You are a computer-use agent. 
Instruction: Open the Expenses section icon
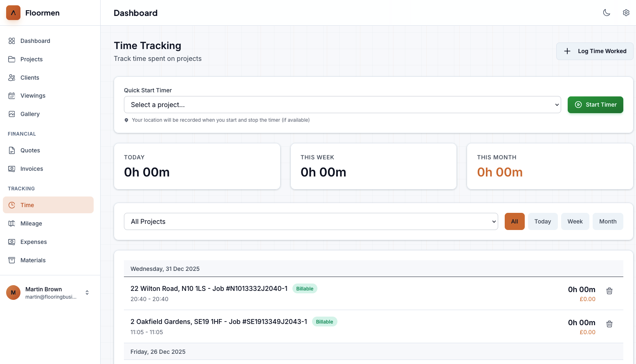coord(13,242)
